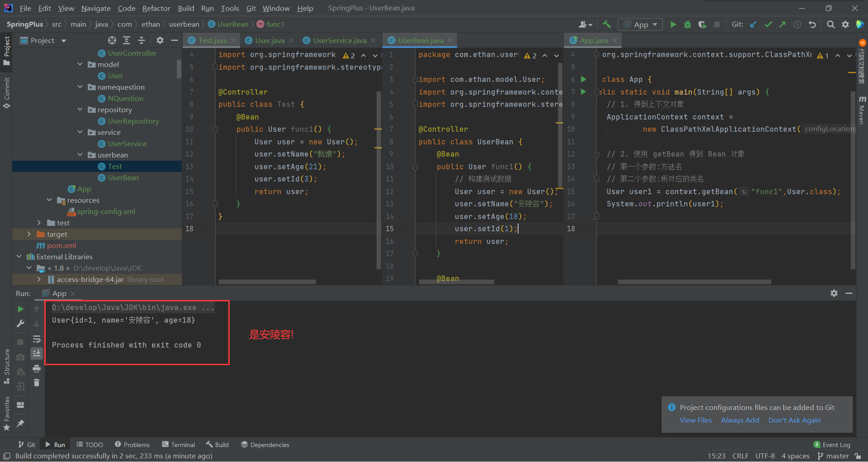Screen dimensions: 868x462
Task: Collapse the repository folder
Action: click(x=80, y=110)
